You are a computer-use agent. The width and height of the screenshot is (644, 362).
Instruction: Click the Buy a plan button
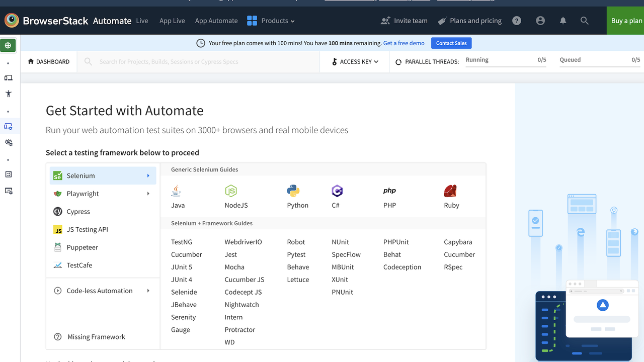[626, 21]
